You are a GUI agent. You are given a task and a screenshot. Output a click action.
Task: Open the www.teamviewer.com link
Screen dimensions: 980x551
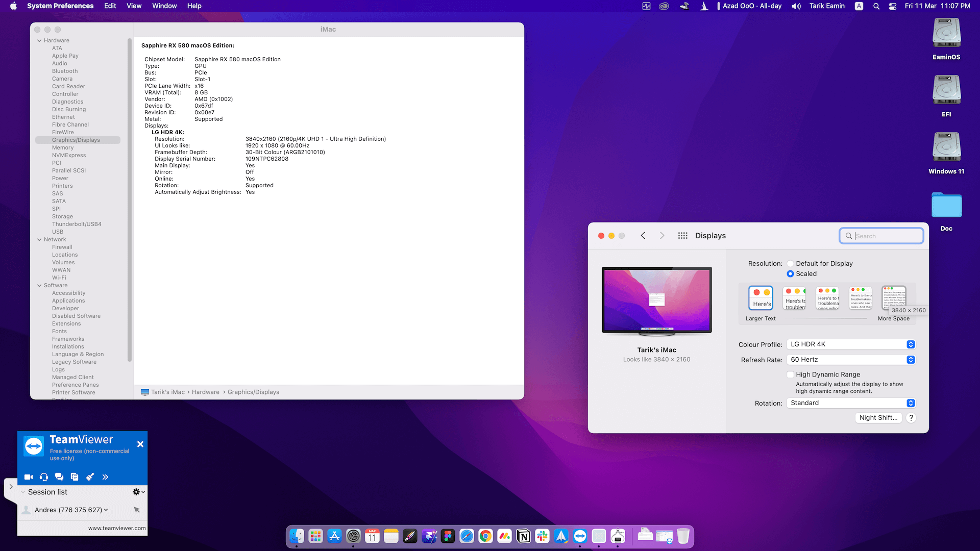[x=117, y=528]
